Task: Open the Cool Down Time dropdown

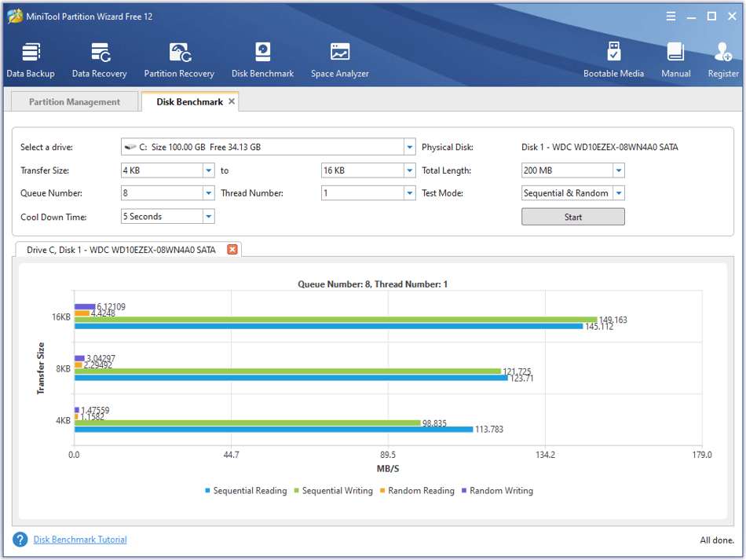Action: click(208, 217)
